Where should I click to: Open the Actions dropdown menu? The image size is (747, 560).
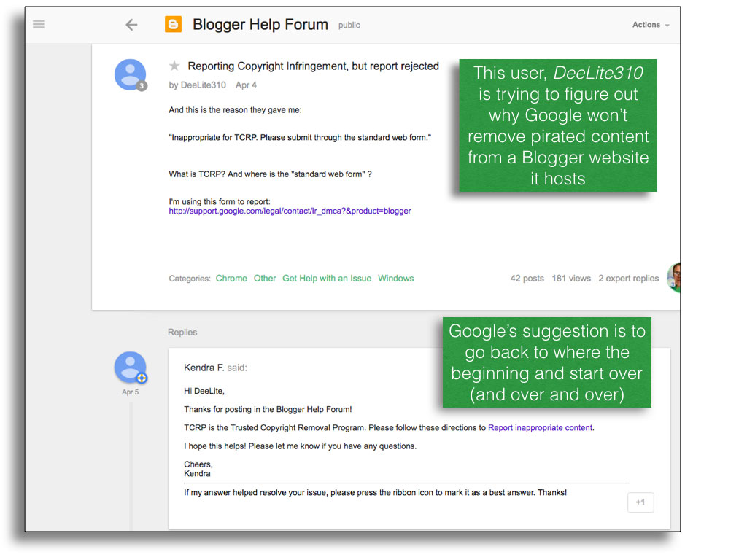651,25
